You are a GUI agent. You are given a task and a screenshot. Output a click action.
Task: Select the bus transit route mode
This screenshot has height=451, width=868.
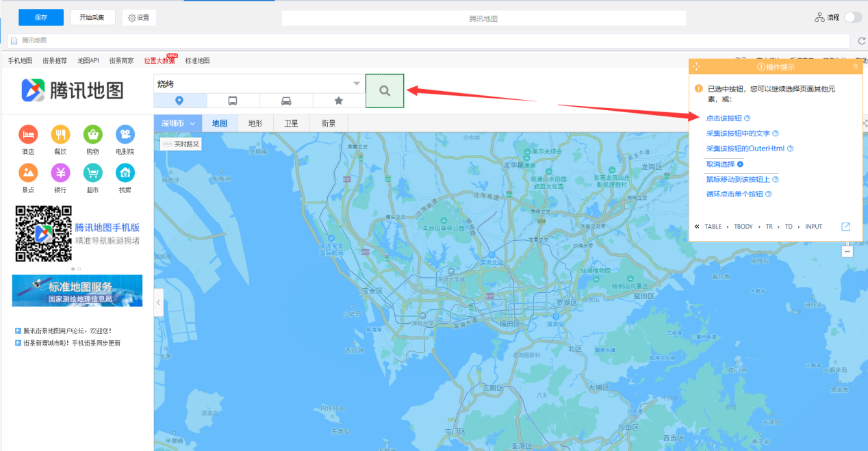click(x=233, y=101)
